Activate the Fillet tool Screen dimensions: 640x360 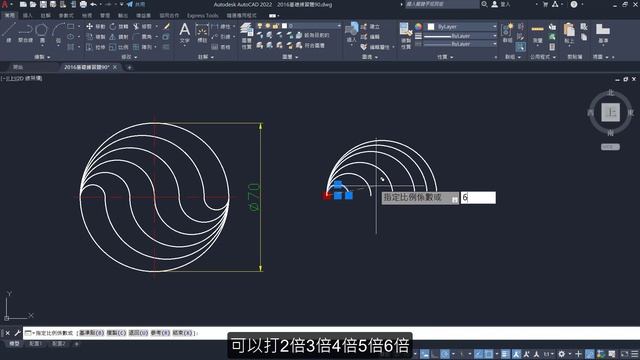(143, 37)
